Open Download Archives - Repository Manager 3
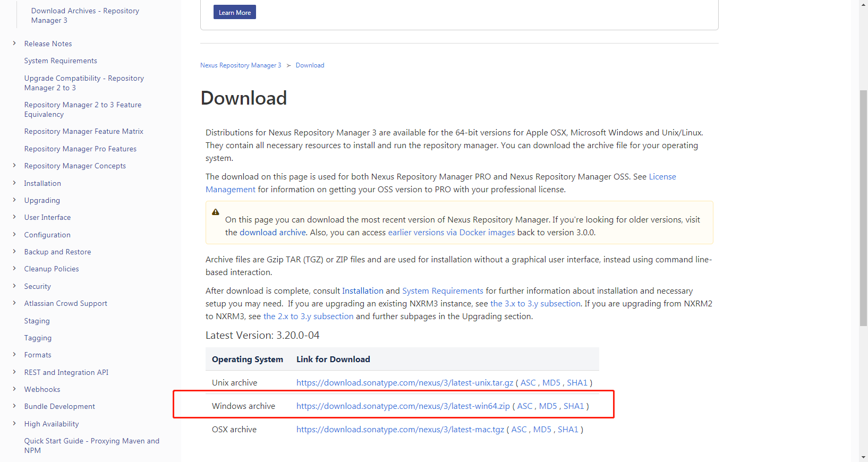 pyautogui.click(x=85, y=15)
